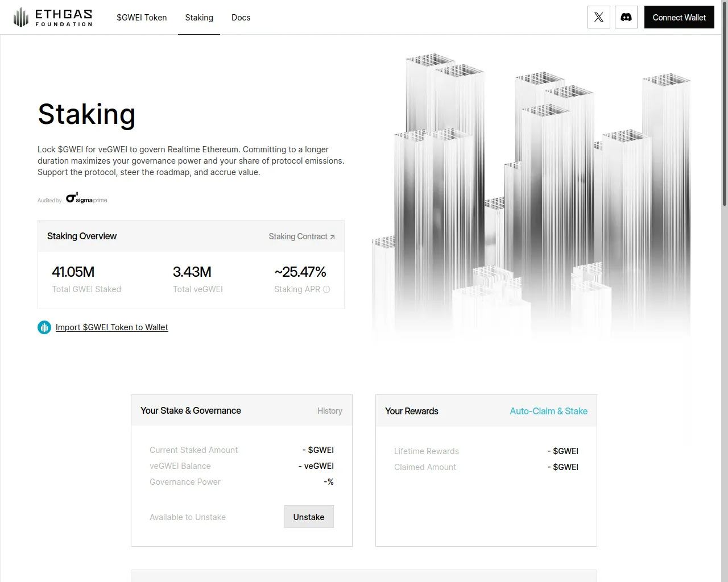Viewport: 728px width, 582px height.
Task: Open the stake History link
Action: pyautogui.click(x=330, y=411)
